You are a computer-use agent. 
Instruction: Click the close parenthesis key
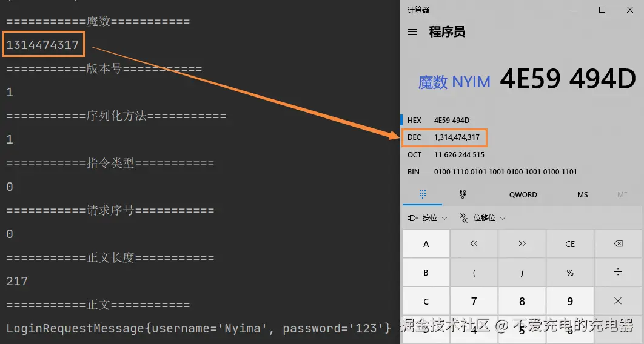click(522, 273)
